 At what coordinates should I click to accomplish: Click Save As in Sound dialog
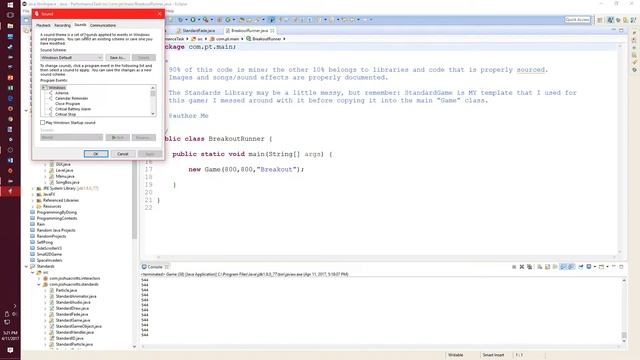[x=118, y=58]
